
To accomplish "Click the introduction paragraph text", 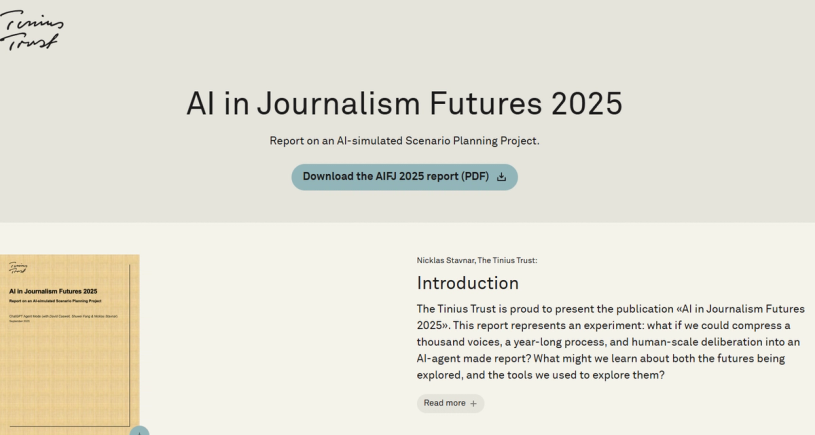I will [x=610, y=341].
